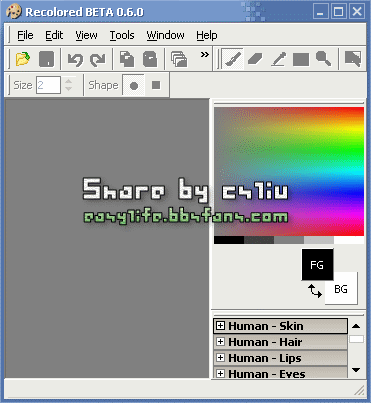The width and height of the screenshot is (371, 403).
Task: Select the Eraser tool
Action: point(255,59)
